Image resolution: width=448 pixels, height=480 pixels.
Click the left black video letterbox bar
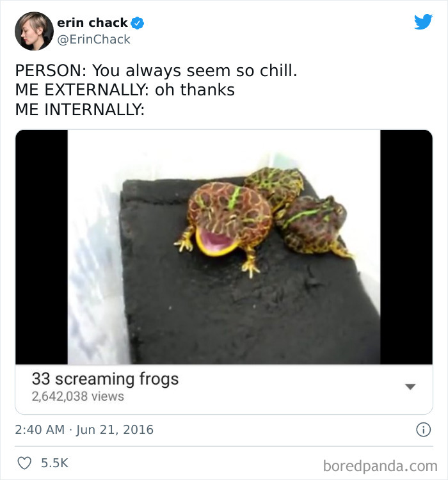42,247
